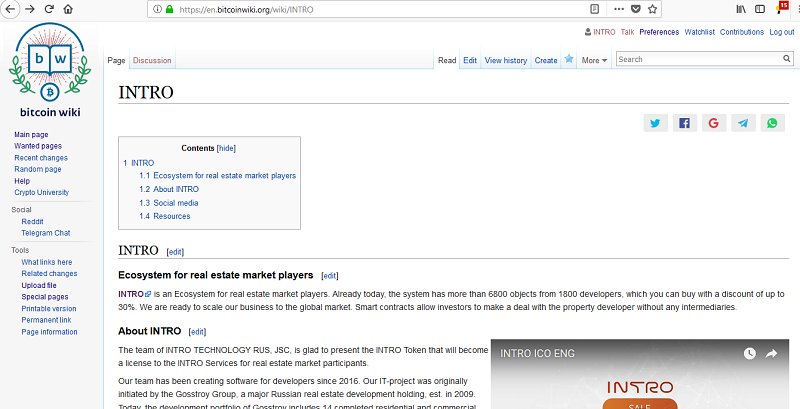Open the Contributions link

(742, 32)
